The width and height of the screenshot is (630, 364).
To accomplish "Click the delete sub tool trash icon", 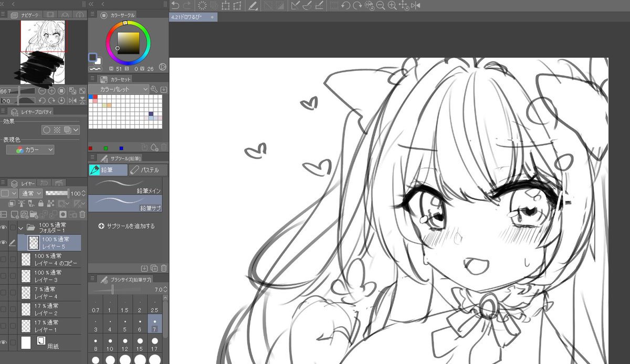I will click(x=164, y=268).
